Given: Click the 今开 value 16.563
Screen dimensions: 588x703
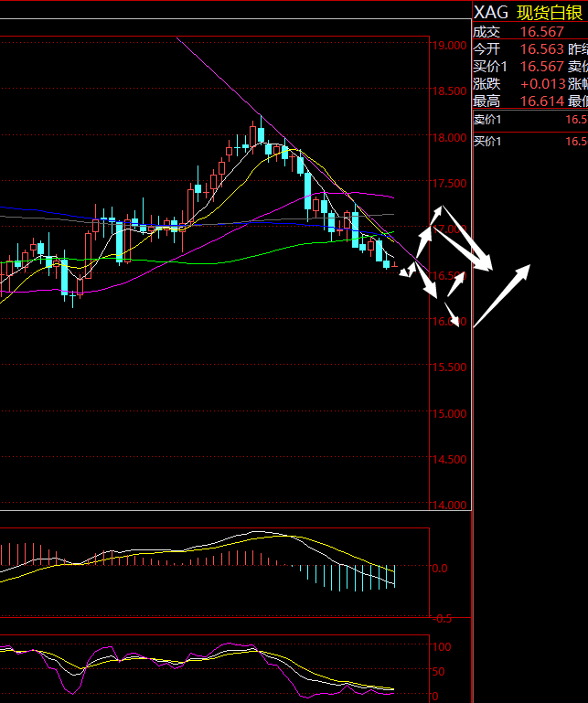Looking at the screenshot, I should (541, 48).
